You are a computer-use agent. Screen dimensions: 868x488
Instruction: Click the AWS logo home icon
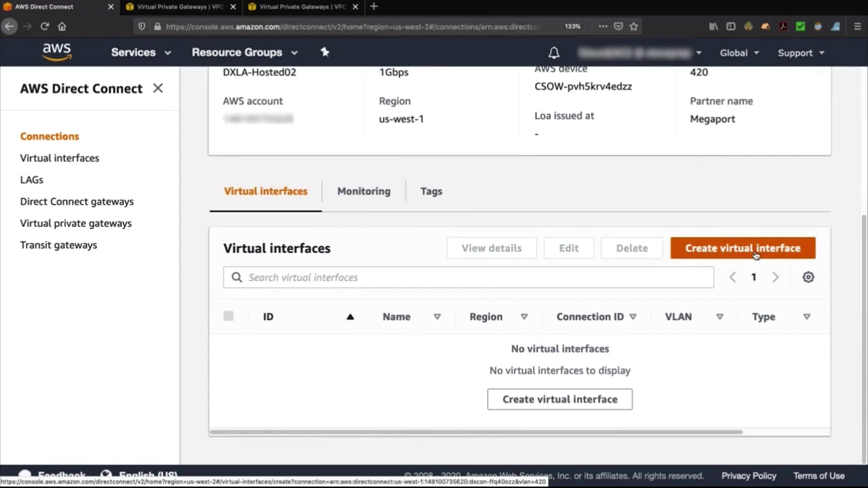point(57,52)
